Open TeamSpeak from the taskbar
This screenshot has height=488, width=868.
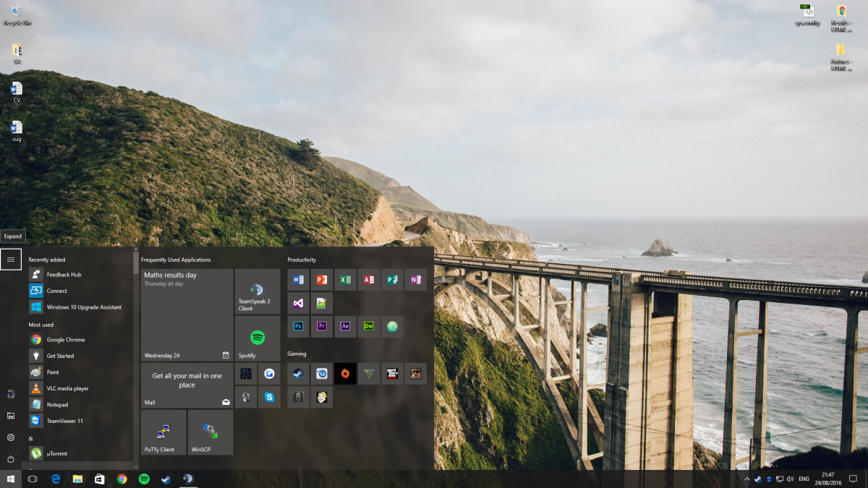[x=188, y=479]
